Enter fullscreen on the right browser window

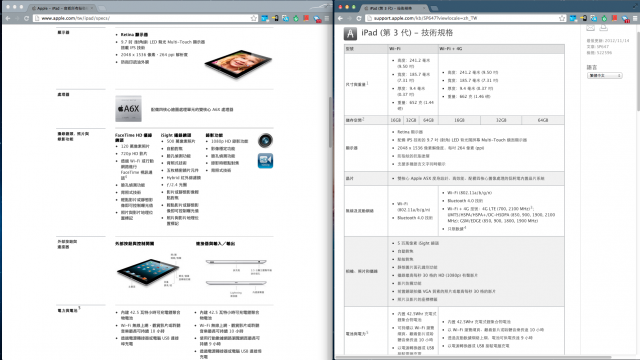(x=636, y=5)
